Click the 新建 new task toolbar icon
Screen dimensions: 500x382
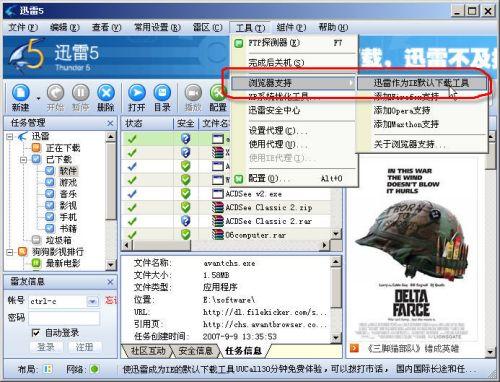click(21, 97)
